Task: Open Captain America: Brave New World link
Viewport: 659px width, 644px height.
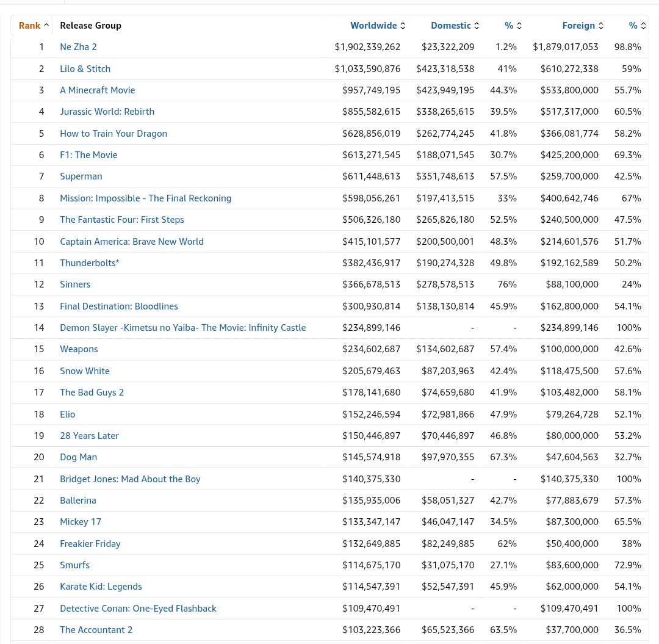Action: click(132, 242)
